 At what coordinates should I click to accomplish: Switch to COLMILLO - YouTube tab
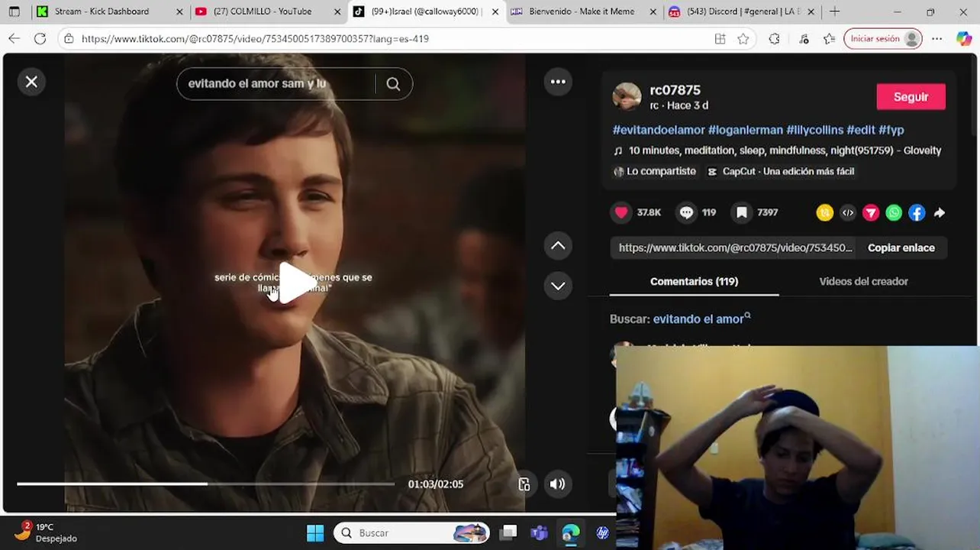coord(262,11)
